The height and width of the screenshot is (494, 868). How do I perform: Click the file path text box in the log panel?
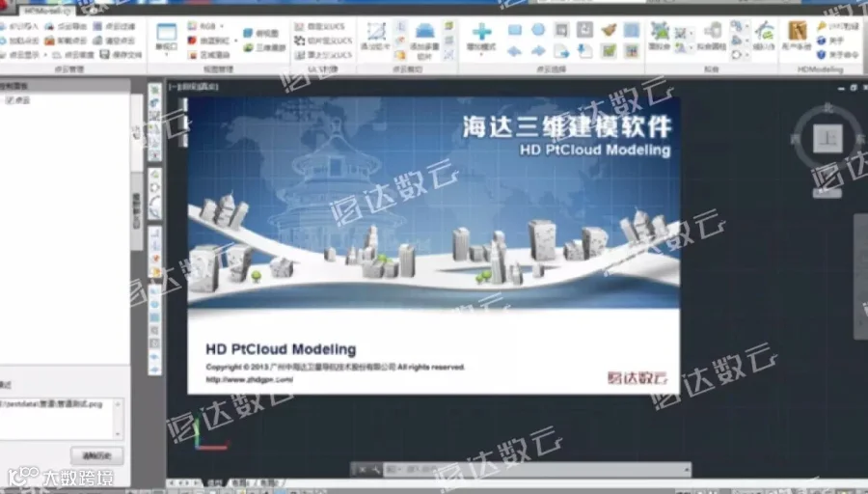(55, 418)
